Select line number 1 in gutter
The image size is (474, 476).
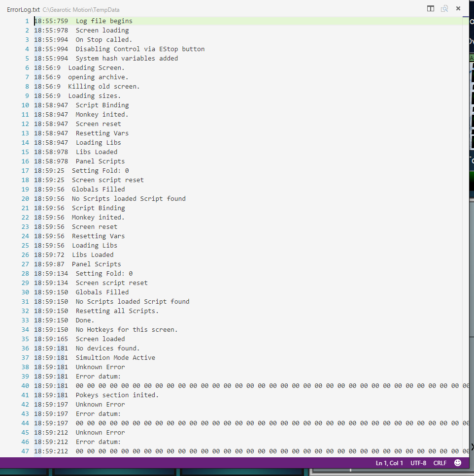point(27,21)
